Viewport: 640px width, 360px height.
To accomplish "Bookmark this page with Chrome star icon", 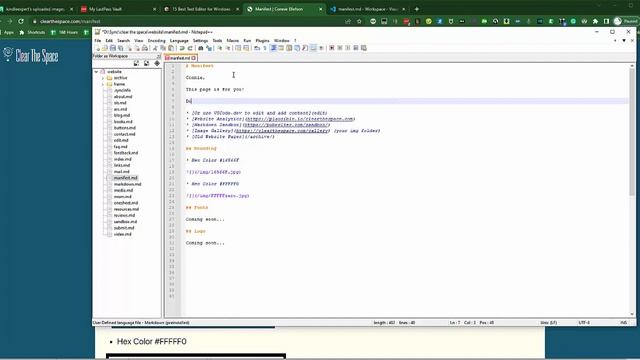I will (x=359, y=21).
